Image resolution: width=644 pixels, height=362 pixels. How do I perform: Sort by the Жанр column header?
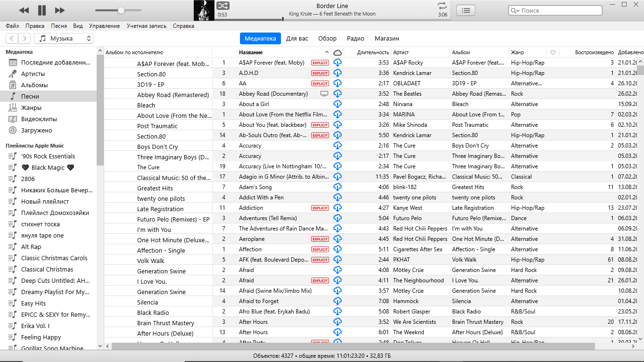(527, 52)
